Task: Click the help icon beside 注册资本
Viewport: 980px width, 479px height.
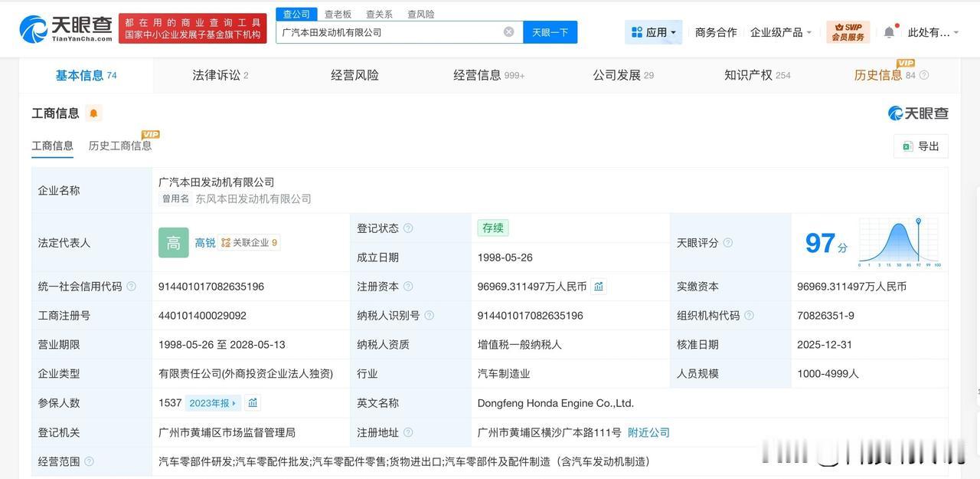Action: pyautogui.click(x=408, y=287)
